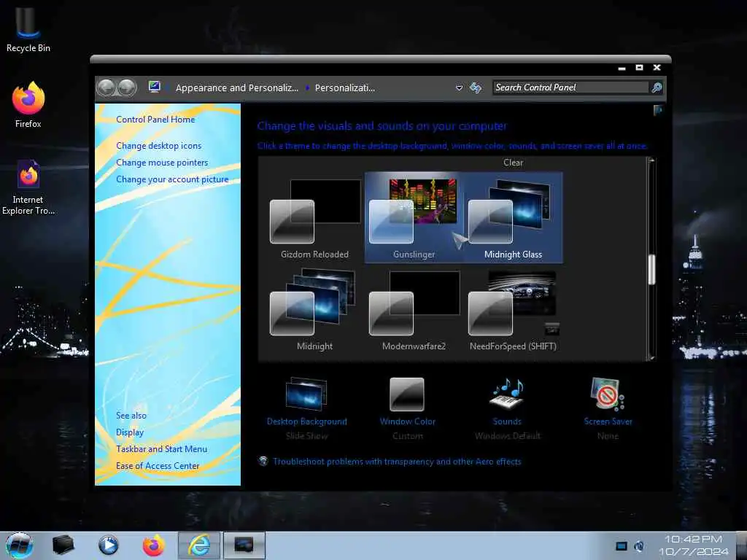Choose the Midnight theme
Viewport: 747px width, 560px height.
pyautogui.click(x=315, y=310)
